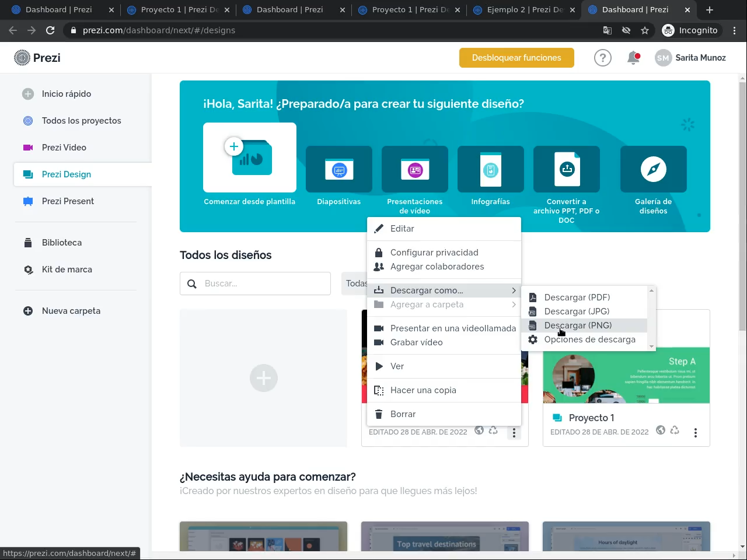The width and height of the screenshot is (747, 560).
Task: Click Ver in the context menu
Action: click(x=444, y=366)
